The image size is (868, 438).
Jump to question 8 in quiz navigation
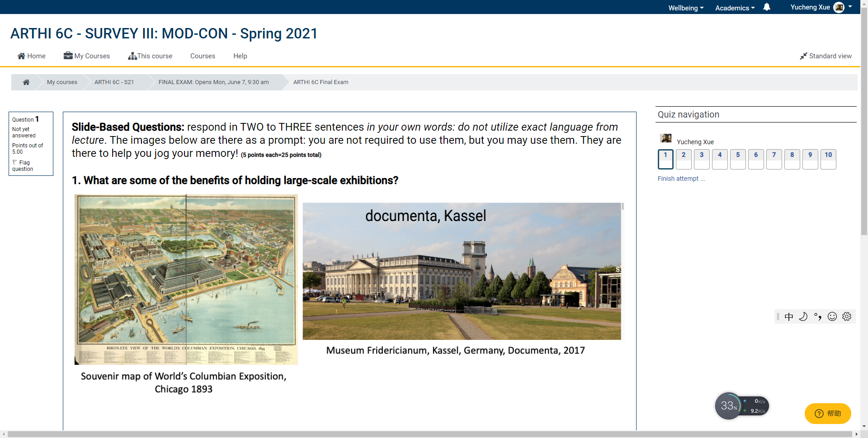(792, 159)
